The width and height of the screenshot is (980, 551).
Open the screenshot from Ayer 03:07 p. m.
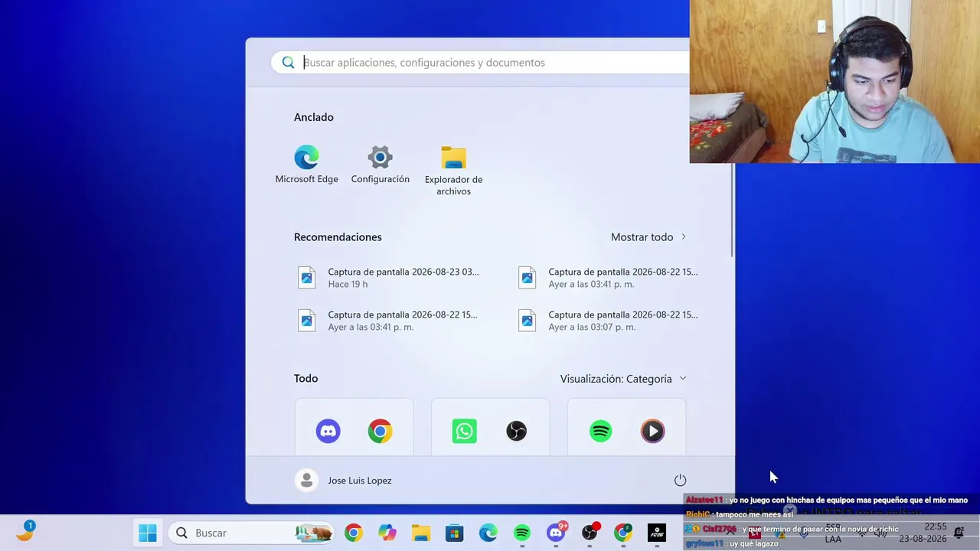(x=611, y=320)
